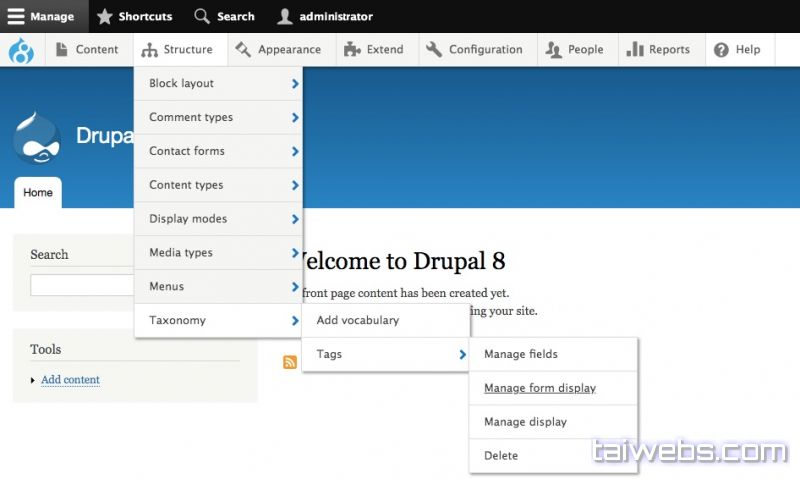Screen dimensions: 800x479
Task: Click the Extend puzzle piece icon
Action: pos(351,50)
